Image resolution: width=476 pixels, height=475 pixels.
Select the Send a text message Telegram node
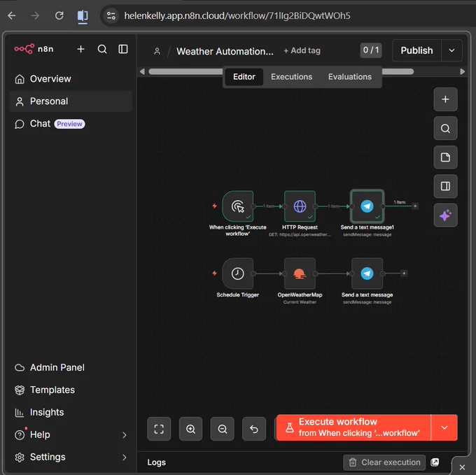click(x=367, y=274)
